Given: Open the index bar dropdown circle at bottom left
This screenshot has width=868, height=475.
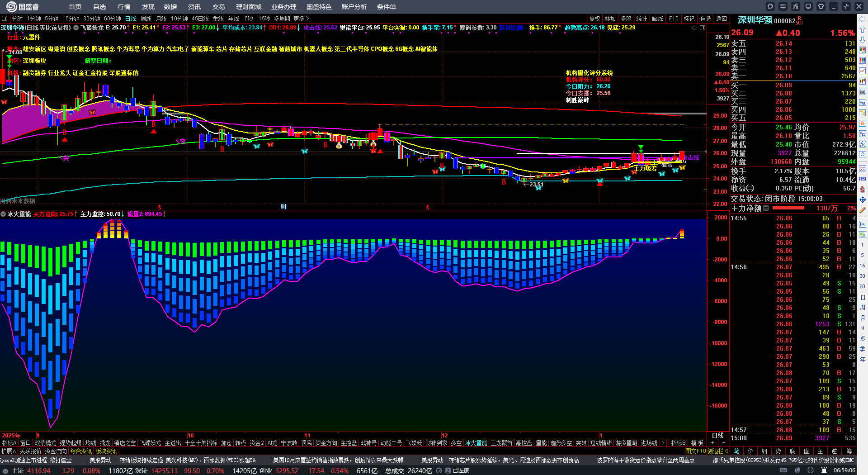Looking at the screenshot, I should [x=5, y=470].
